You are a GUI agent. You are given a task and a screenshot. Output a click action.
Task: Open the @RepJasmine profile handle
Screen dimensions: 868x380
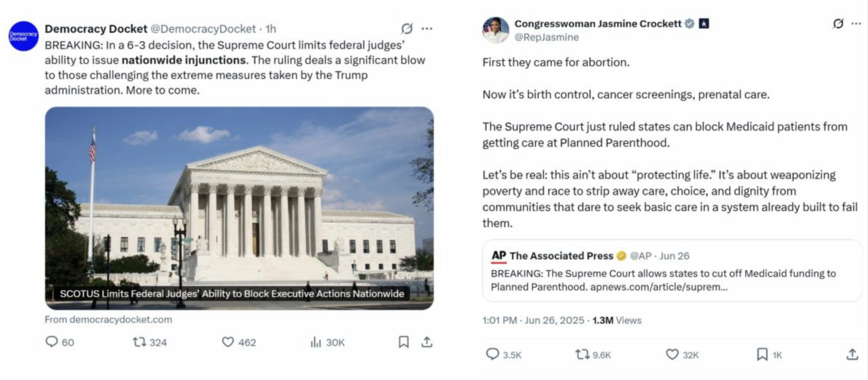546,37
